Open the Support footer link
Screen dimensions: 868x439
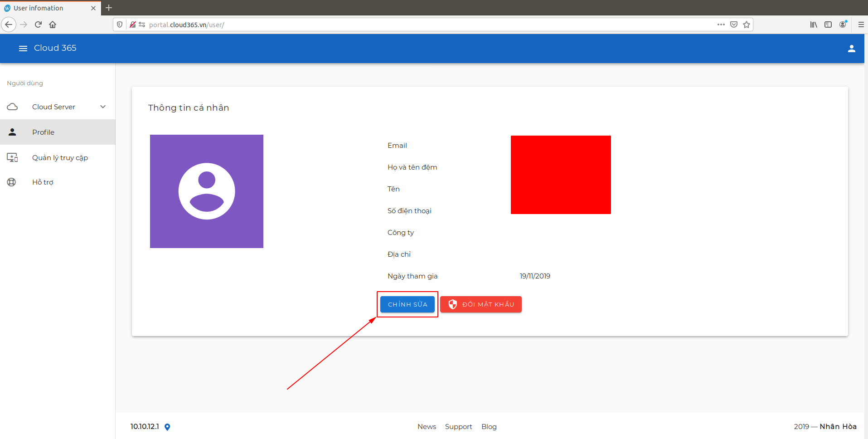pyautogui.click(x=458, y=427)
